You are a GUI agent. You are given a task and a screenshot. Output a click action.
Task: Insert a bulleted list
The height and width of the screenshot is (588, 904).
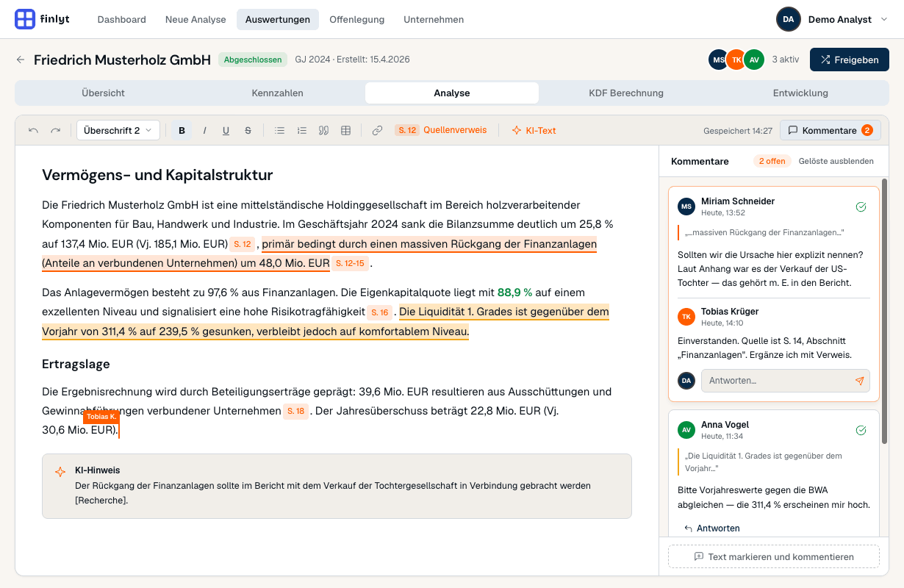pos(279,130)
